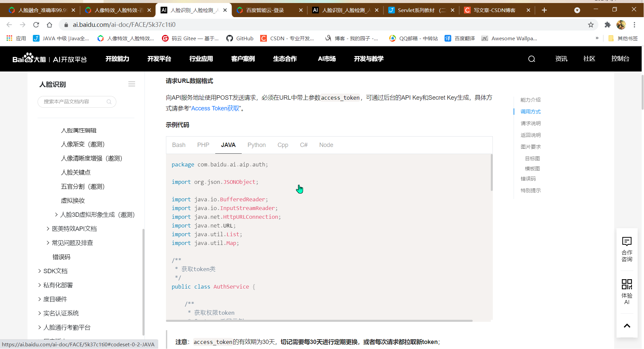Open the 其他书签 folder
This screenshot has height=349, width=644.
tap(623, 38)
